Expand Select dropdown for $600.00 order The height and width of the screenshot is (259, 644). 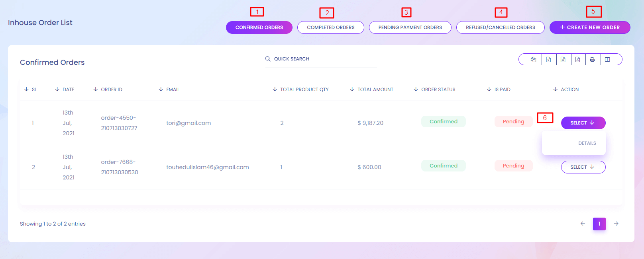pos(583,167)
